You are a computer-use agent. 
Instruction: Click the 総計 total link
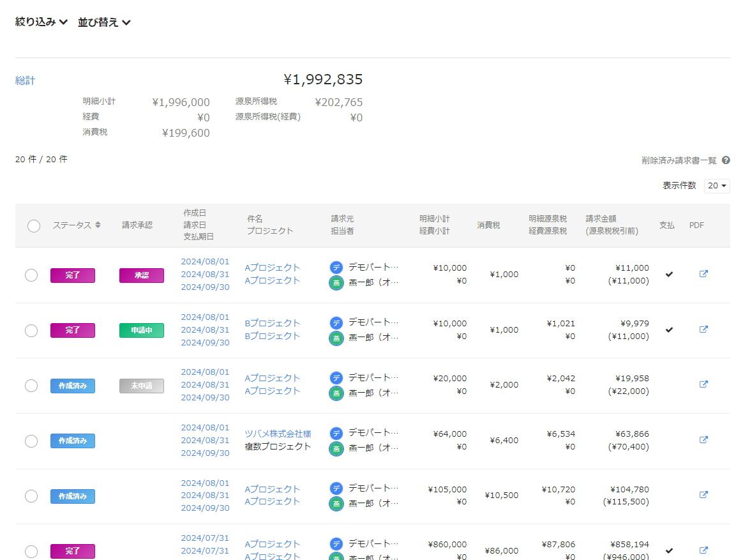pos(26,80)
